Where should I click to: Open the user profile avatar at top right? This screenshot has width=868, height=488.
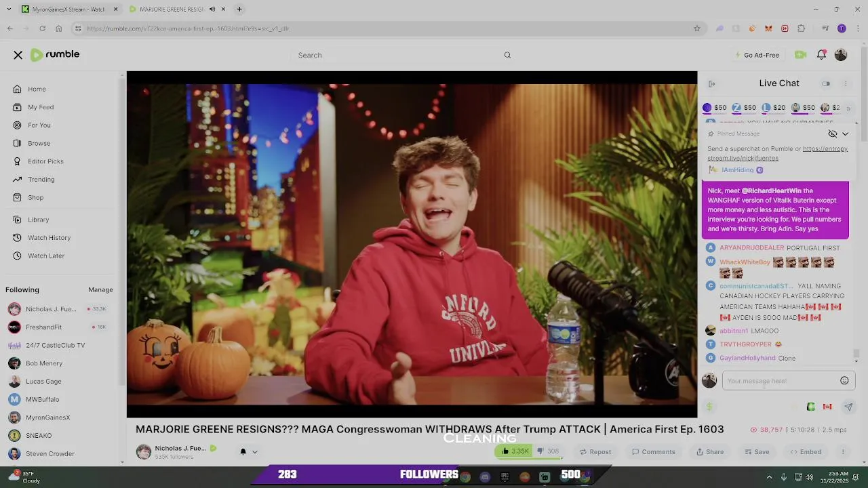click(x=841, y=55)
